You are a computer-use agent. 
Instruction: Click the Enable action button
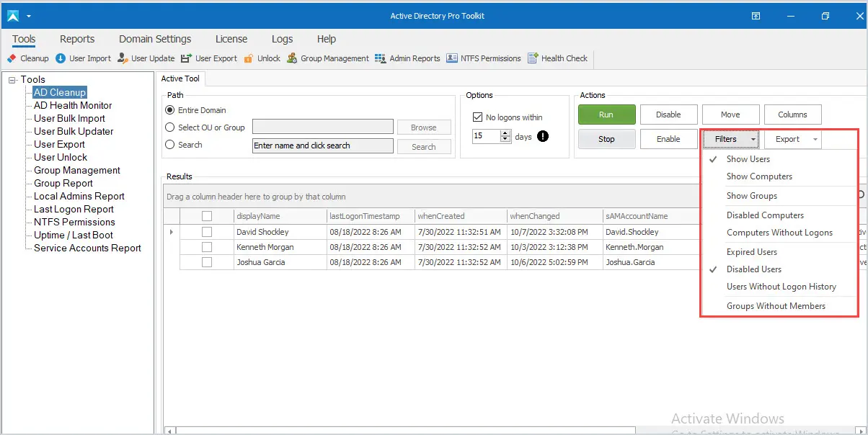click(x=668, y=139)
